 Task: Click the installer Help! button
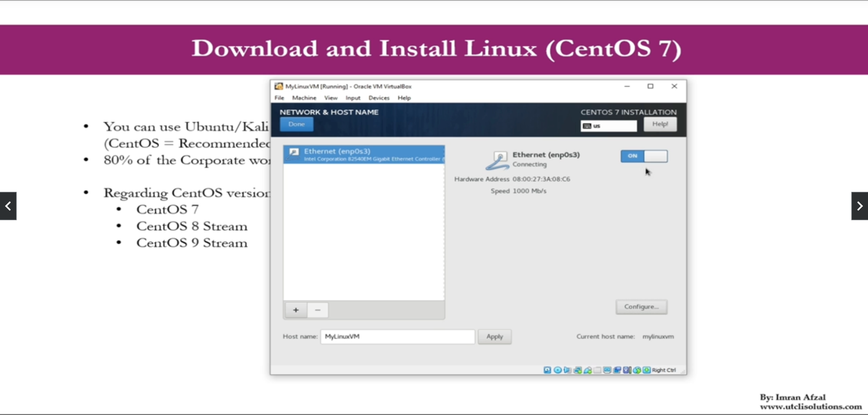pos(660,124)
